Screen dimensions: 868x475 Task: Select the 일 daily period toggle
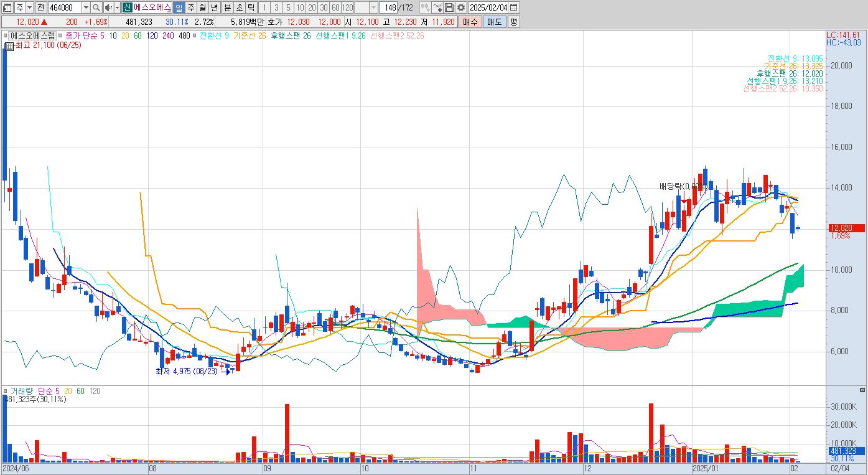179,7
